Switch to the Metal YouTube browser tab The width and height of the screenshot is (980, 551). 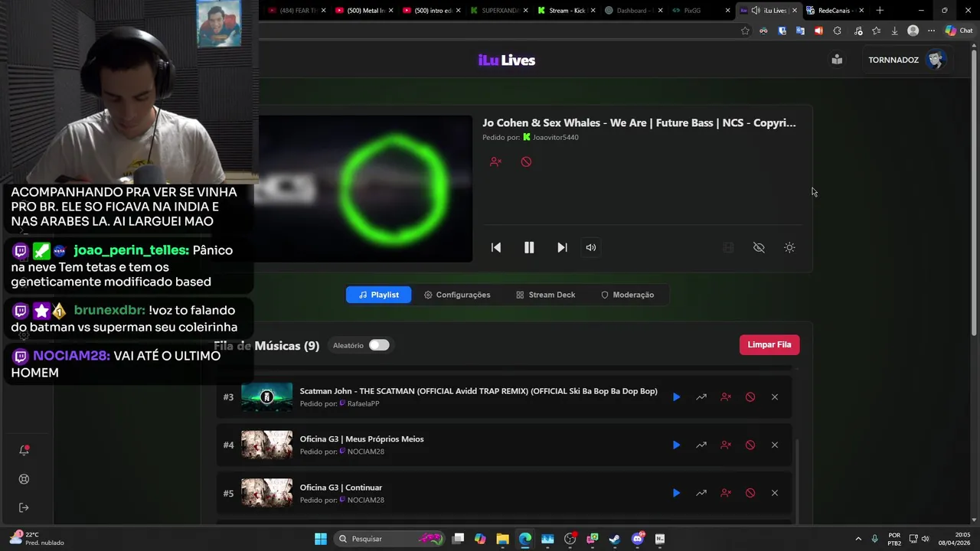[365, 11]
